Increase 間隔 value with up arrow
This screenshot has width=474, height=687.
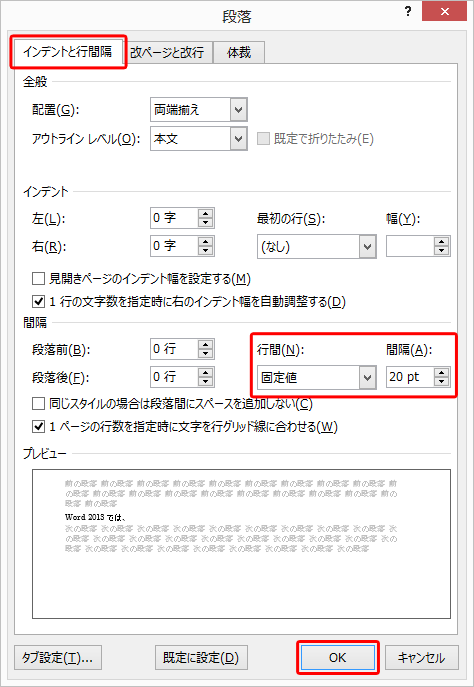click(x=442, y=372)
